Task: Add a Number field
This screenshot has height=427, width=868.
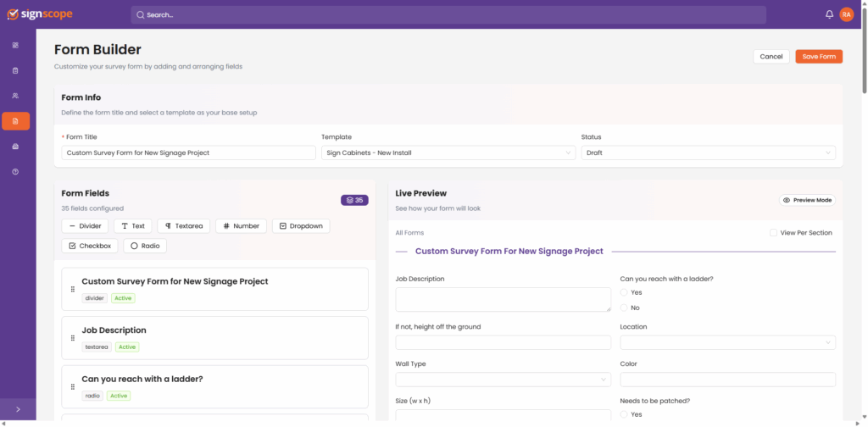Action: pyautogui.click(x=242, y=225)
